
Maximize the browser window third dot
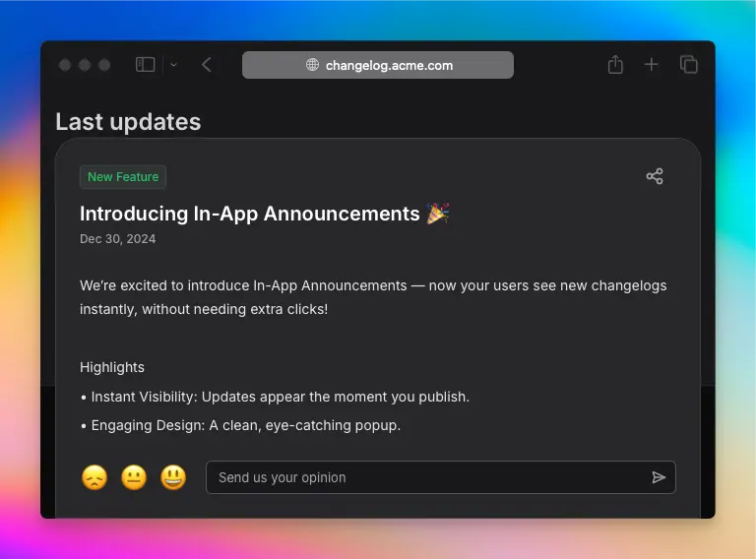click(104, 65)
